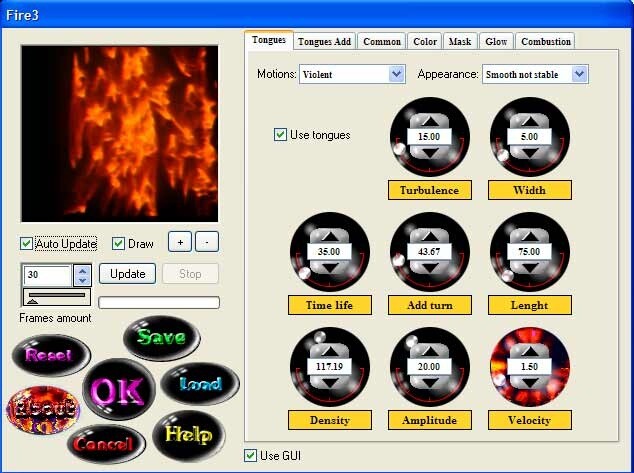Click the Amplitude label button
The width and height of the screenshot is (634, 473).
click(x=429, y=420)
